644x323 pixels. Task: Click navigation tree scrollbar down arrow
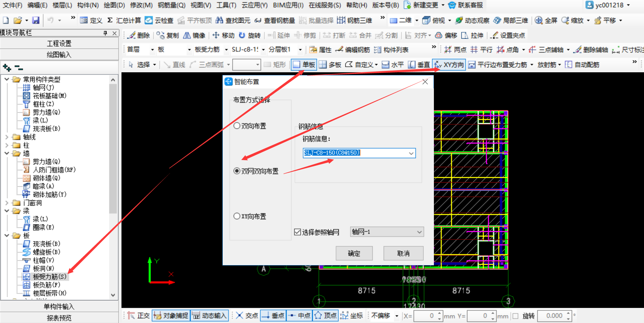(113, 295)
